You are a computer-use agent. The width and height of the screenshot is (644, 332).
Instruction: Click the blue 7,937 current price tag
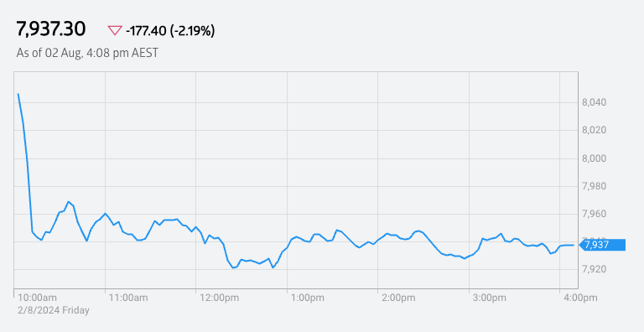602,245
